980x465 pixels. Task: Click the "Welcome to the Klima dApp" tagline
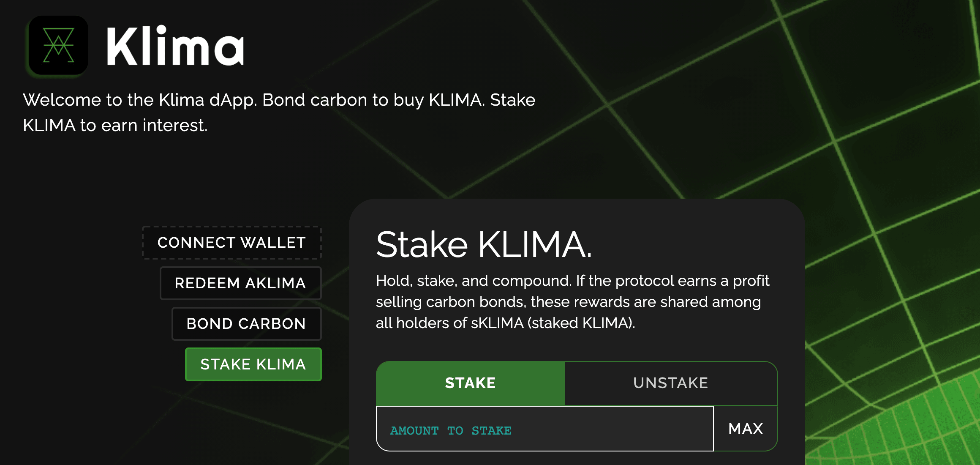click(279, 112)
